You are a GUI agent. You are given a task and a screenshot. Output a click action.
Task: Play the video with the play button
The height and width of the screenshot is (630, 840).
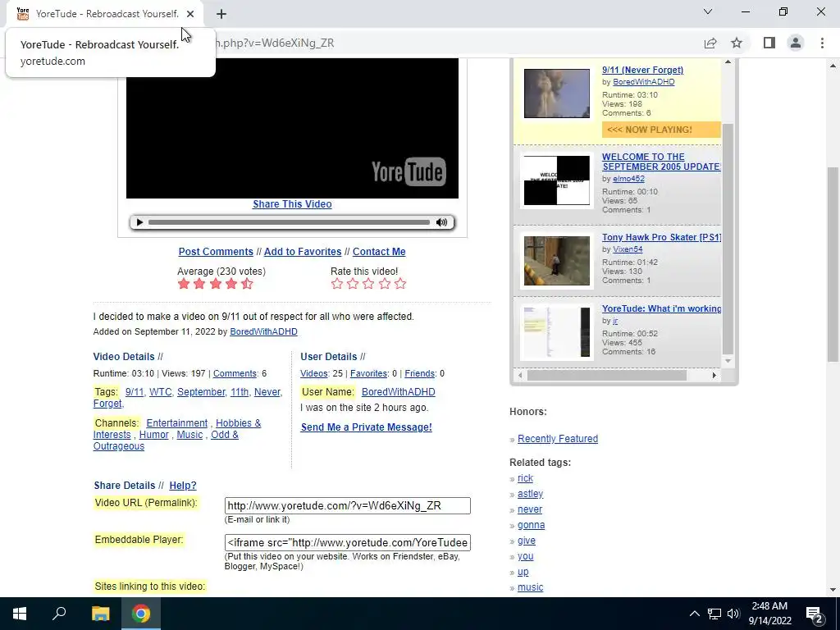139,222
